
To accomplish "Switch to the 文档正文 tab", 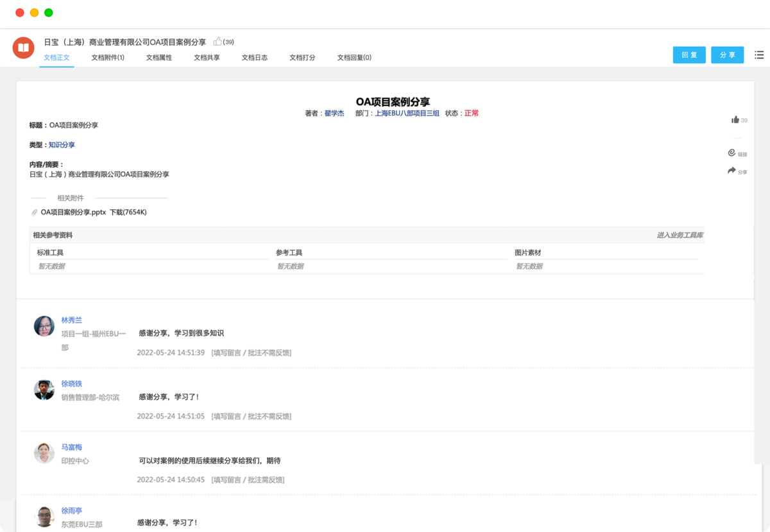I will tap(56, 57).
